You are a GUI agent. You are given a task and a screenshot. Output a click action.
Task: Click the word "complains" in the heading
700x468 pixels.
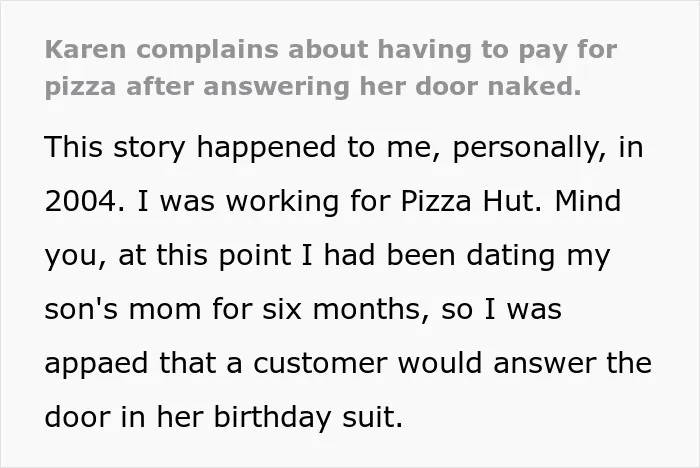208,51
